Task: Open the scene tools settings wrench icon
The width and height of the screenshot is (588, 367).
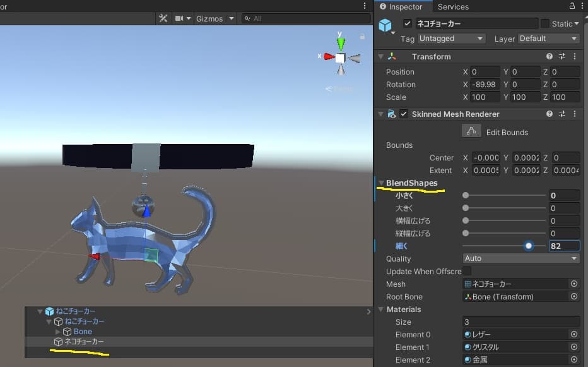Action: click(x=163, y=18)
